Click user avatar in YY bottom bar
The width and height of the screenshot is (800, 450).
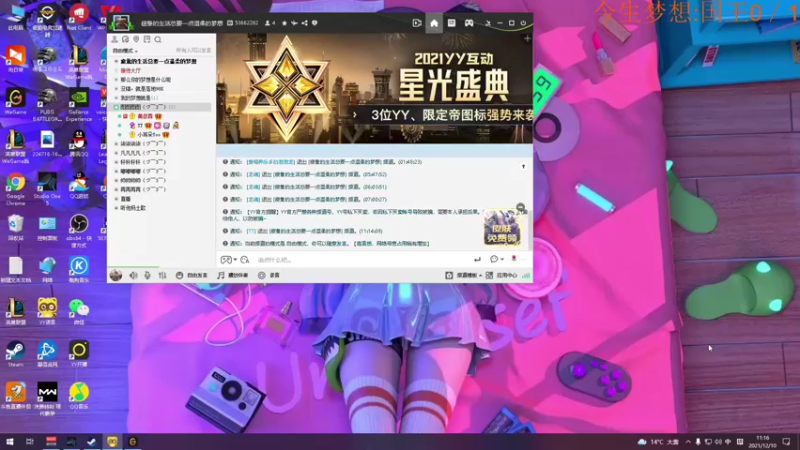(x=116, y=275)
